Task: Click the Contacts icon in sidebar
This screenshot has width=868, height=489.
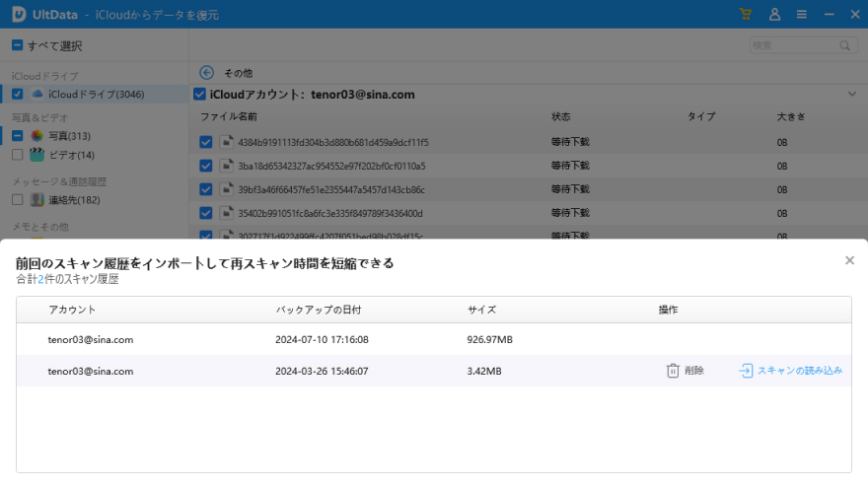Action: pos(37,200)
